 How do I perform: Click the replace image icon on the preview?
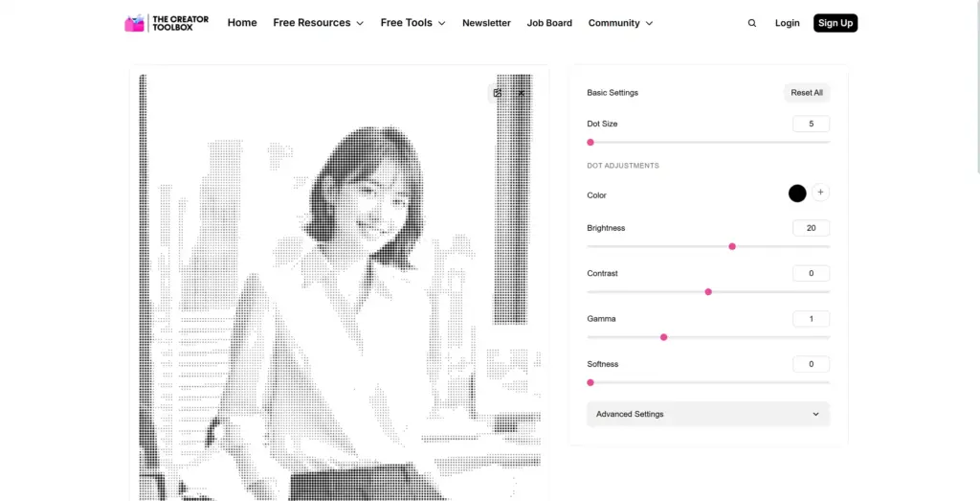[497, 93]
